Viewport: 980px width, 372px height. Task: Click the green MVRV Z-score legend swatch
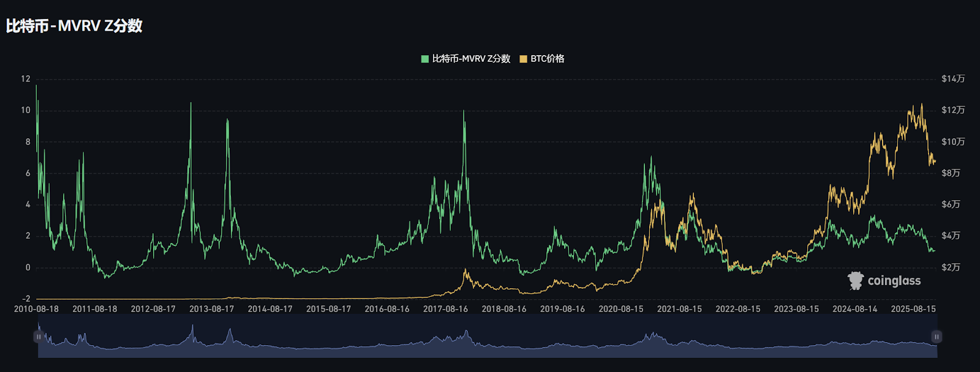[x=424, y=59]
